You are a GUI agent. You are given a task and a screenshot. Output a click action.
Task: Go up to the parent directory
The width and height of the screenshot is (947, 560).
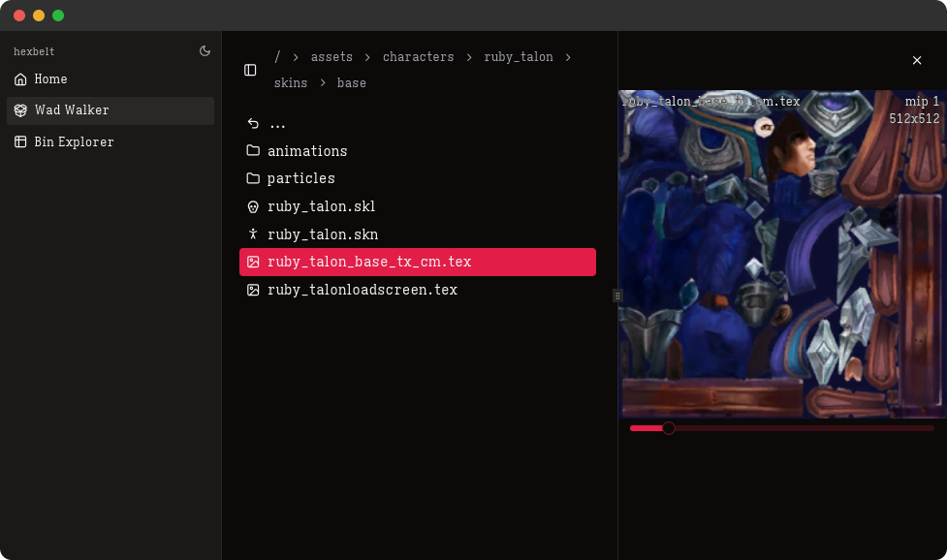[x=418, y=124]
